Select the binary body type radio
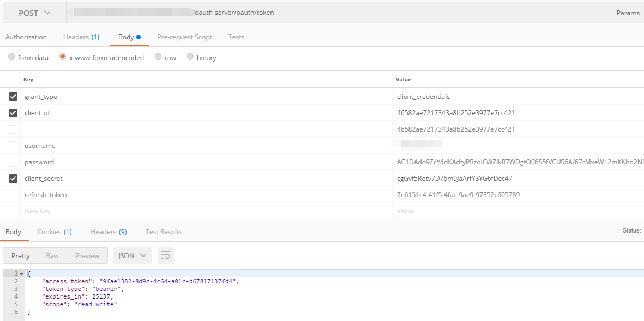 pos(190,57)
